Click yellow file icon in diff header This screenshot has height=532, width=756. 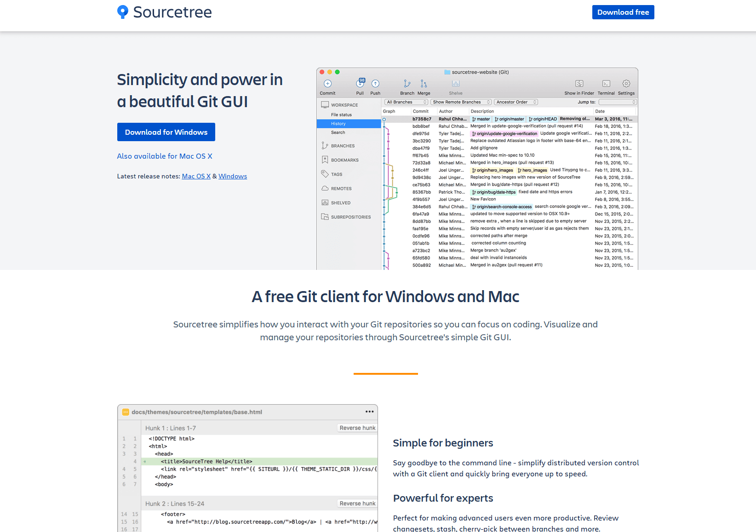(126, 412)
